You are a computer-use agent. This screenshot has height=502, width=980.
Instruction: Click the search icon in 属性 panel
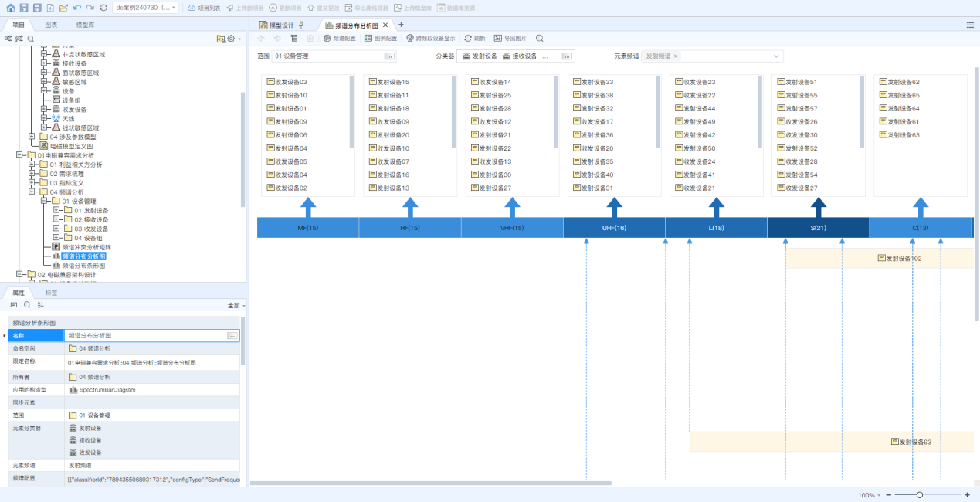coord(27,305)
